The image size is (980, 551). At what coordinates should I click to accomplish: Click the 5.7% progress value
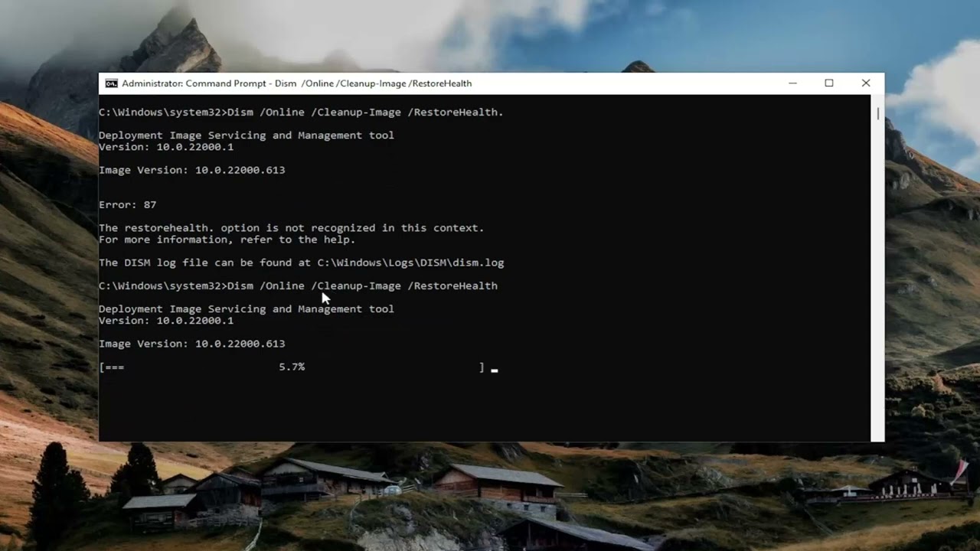coord(292,367)
